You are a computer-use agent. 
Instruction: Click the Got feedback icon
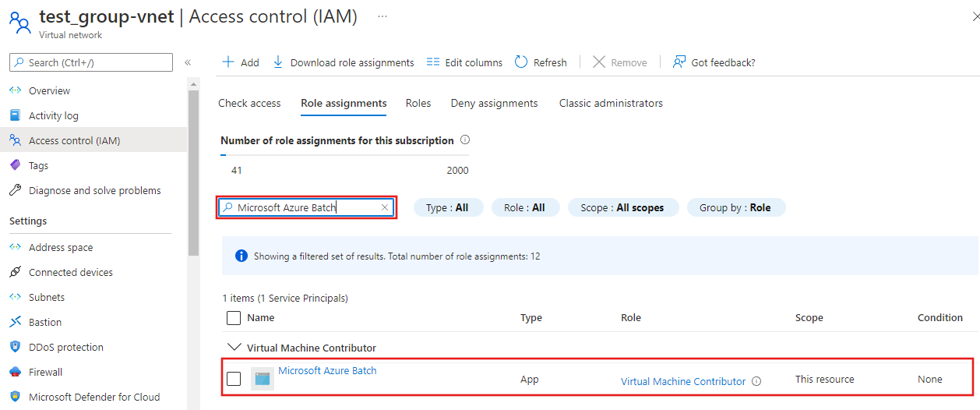coord(679,62)
